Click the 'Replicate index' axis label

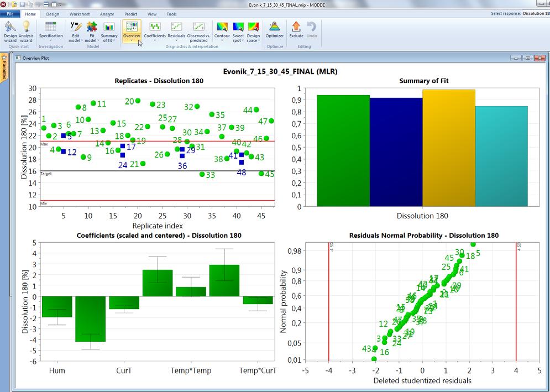[x=158, y=226]
